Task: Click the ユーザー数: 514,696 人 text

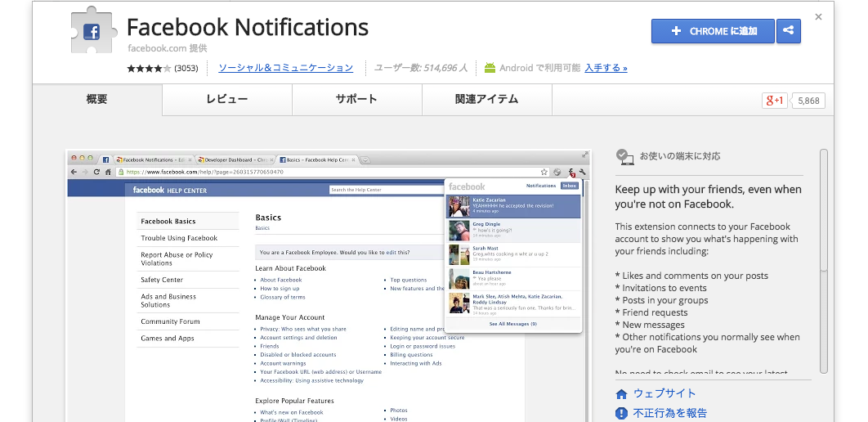Action: click(421, 68)
